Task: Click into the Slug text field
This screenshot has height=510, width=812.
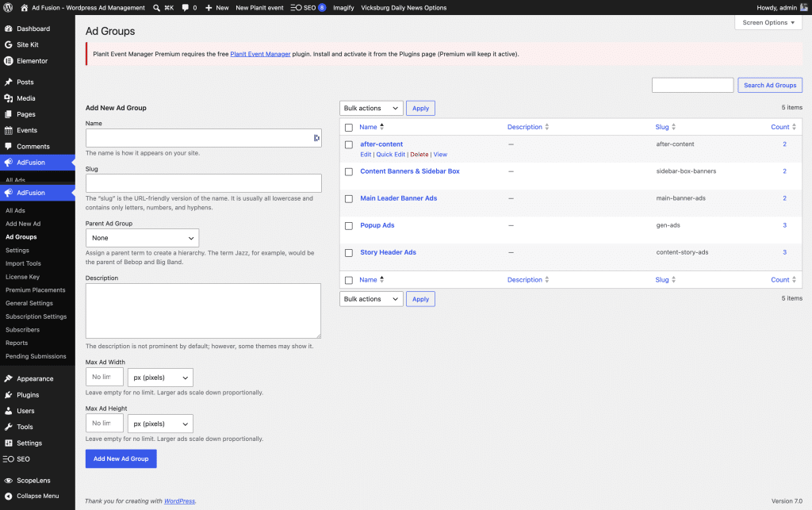Action: pyautogui.click(x=204, y=183)
